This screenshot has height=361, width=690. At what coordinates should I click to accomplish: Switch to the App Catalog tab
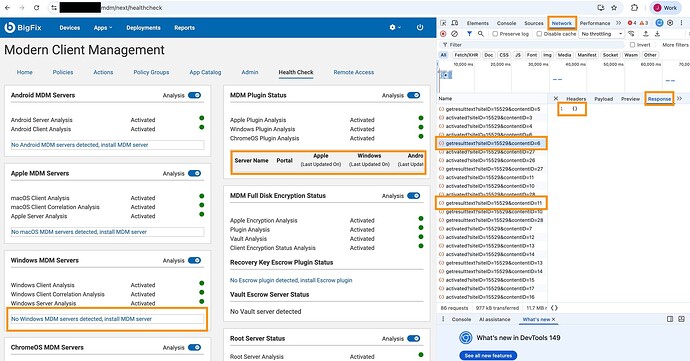tap(206, 72)
